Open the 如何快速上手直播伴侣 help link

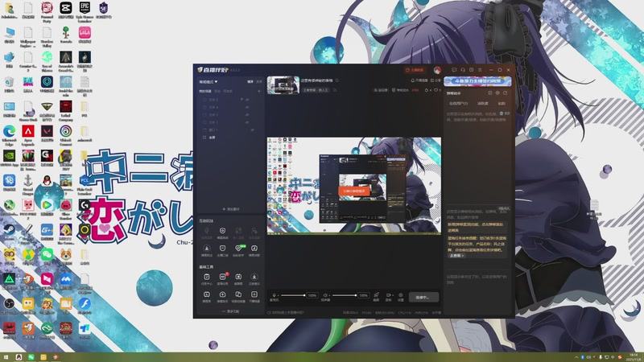coord(286,312)
